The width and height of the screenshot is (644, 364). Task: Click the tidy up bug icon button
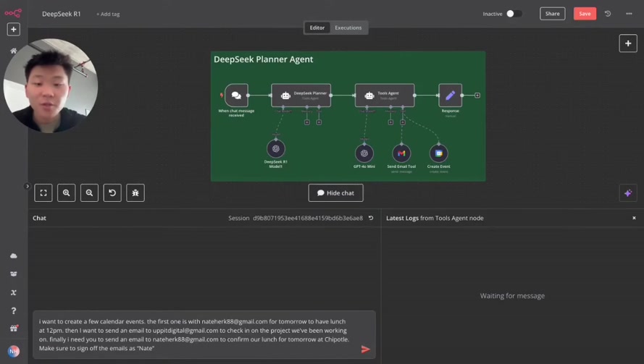tap(135, 193)
